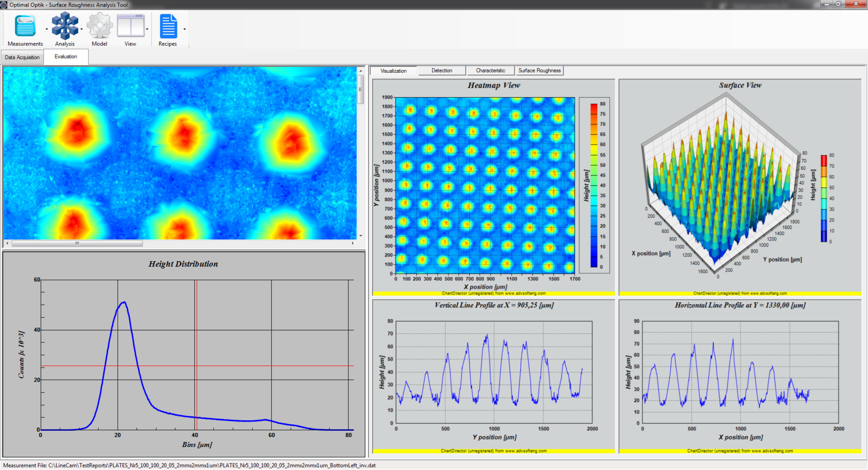868x470 pixels.
Task: Click the Vertical Line Profile plot
Action: 494,372
